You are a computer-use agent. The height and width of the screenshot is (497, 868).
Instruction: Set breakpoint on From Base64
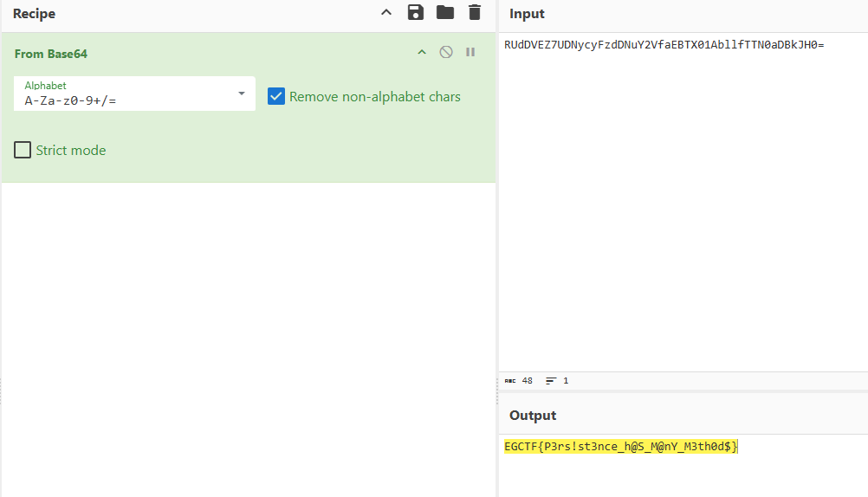470,52
